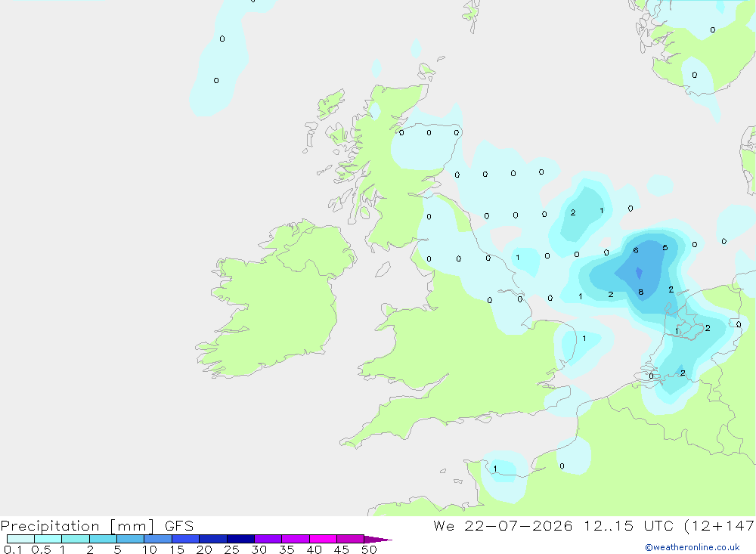Select the 30–35 mm purple legend swatch
Screen dimensions: 756x554
(268, 539)
